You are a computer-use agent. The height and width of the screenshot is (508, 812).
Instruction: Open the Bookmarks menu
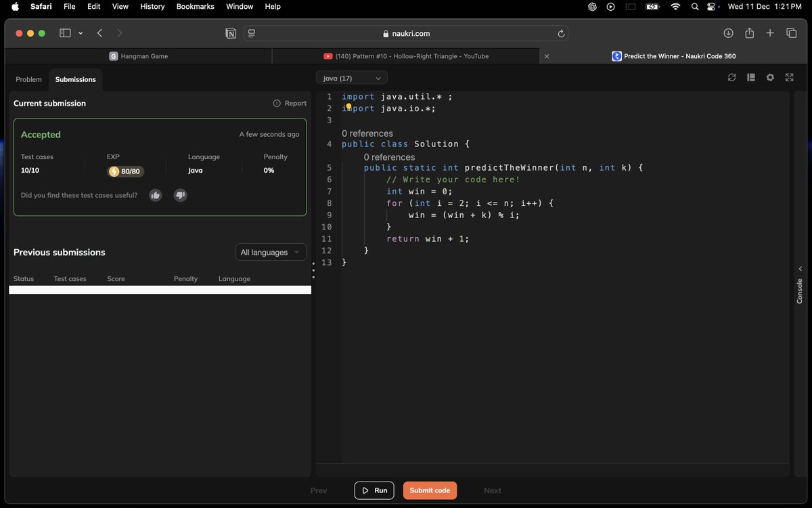click(x=196, y=7)
